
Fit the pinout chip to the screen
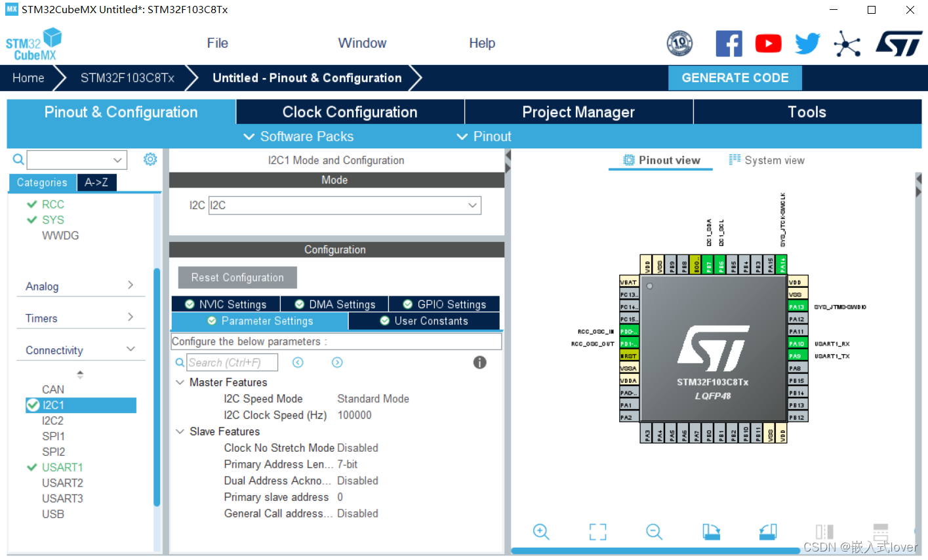597,532
